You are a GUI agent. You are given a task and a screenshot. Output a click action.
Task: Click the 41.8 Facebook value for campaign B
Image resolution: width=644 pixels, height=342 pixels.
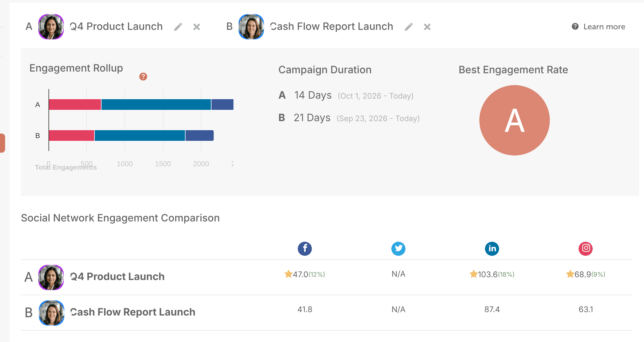click(x=305, y=310)
